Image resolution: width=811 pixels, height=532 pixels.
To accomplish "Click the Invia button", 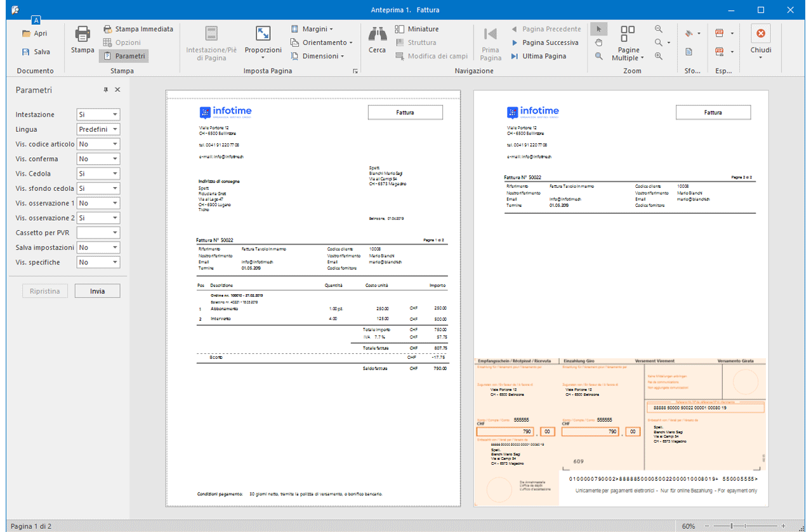I will (98, 291).
